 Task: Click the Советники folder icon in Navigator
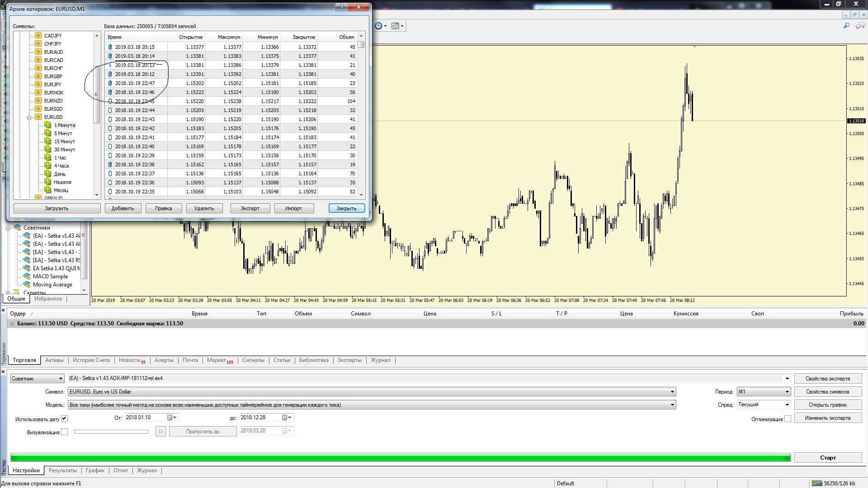point(18,227)
